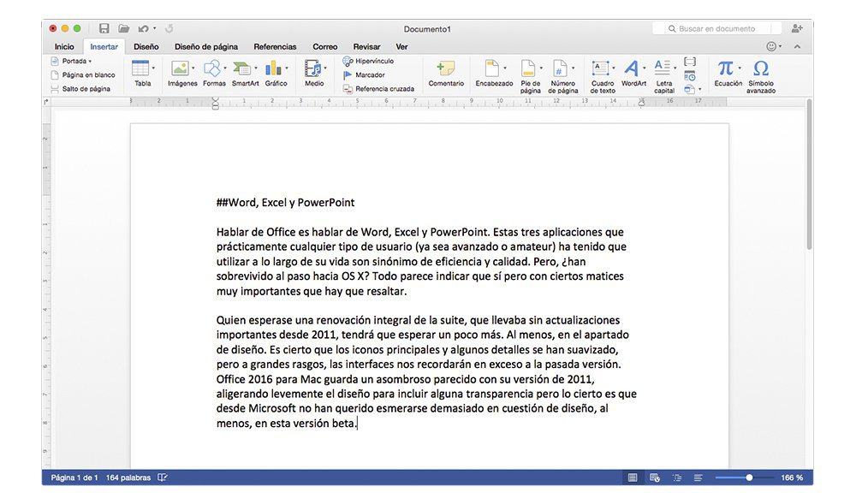The height and width of the screenshot is (504, 856).
Task: Switch to draft view in status bar
Action: (698, 477)
